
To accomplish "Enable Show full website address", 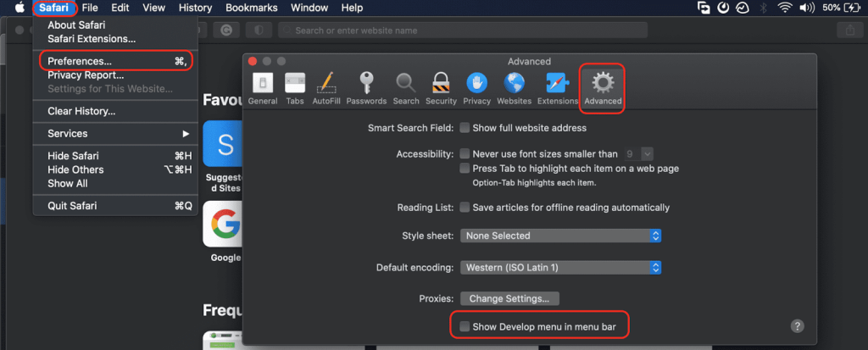I will click(x=465, y=128).
